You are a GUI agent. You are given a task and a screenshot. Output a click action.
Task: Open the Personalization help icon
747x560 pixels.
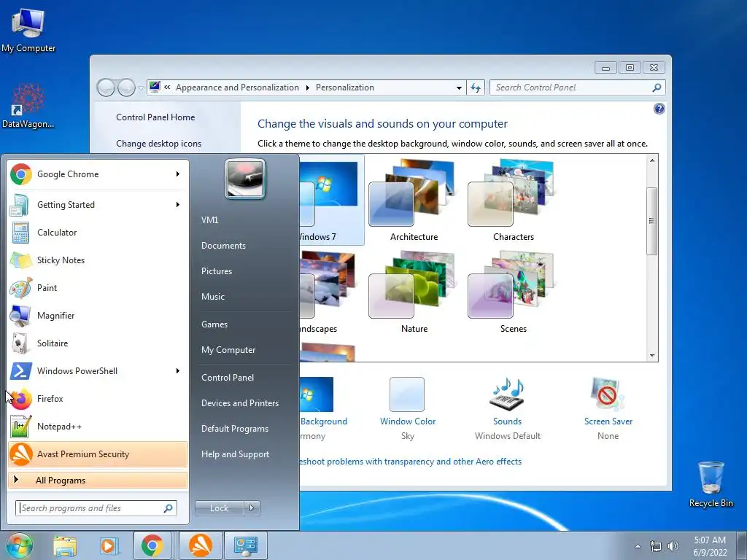point(659,109)
